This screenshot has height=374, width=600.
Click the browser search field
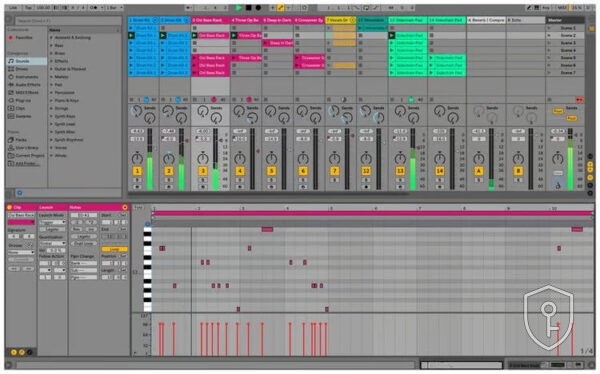pos(67,21)
